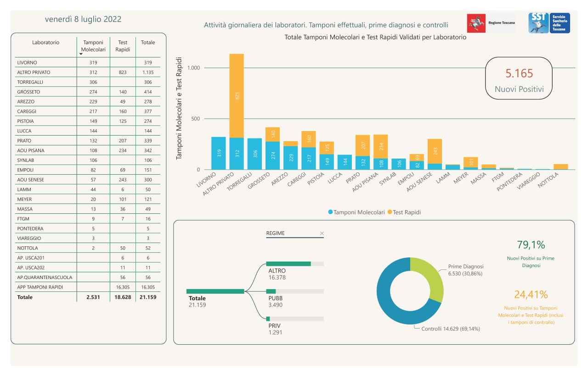Clear the REGIME filter with X
This screenshot has height=376, width=588.
pyautogui.click(x=322, y=234)
